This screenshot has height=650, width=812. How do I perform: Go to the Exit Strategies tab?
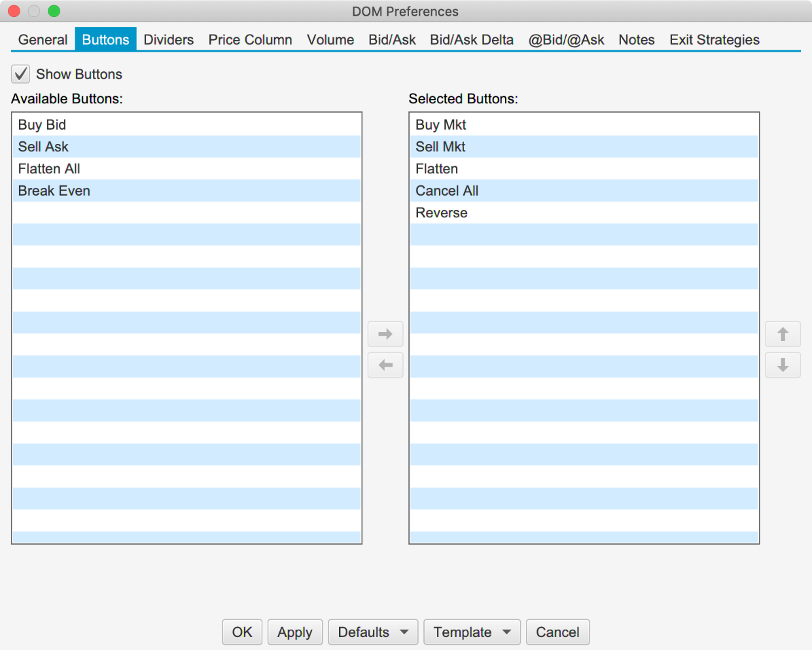(x=714, y=40)
